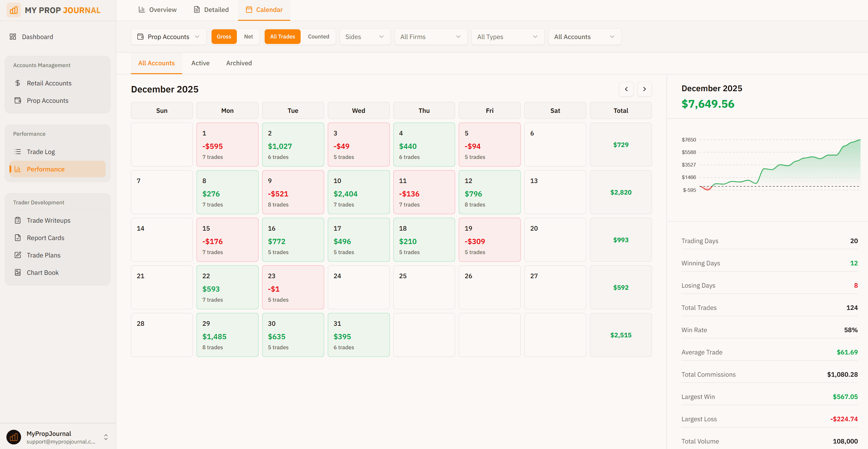Open December 16 day with $772 profit
This screenshot has height=449, width=868.
click(293, 239)
